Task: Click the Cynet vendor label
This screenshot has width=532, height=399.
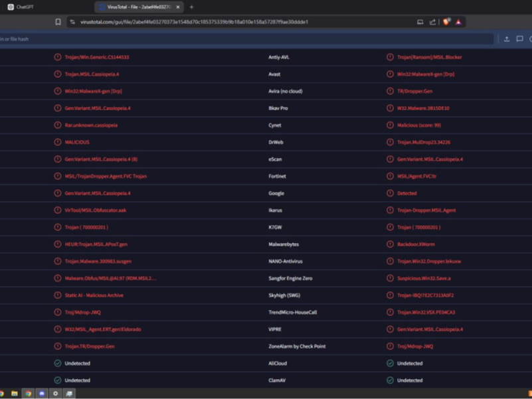Action: pyautogui.click(x=275, y=125)
